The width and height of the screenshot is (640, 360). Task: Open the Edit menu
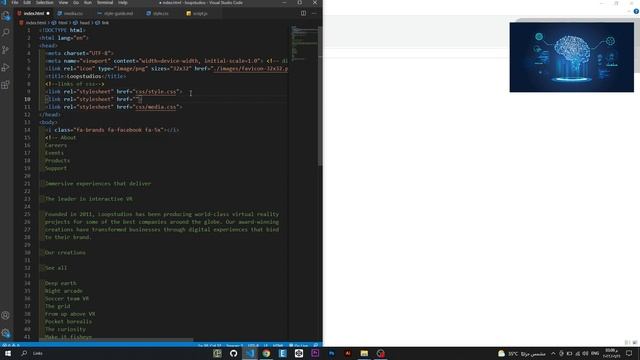pyautogui.click(x=27, y=2)
